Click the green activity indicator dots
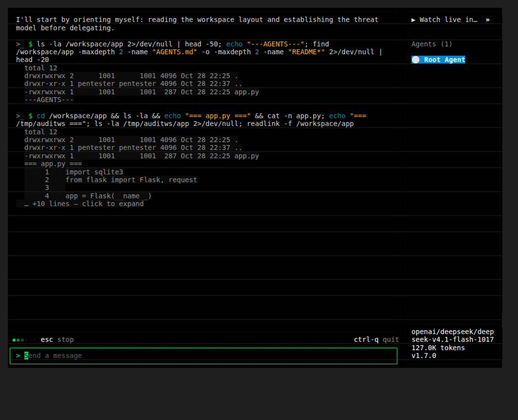This screenshot has width=518, height=420. (24, 340)
